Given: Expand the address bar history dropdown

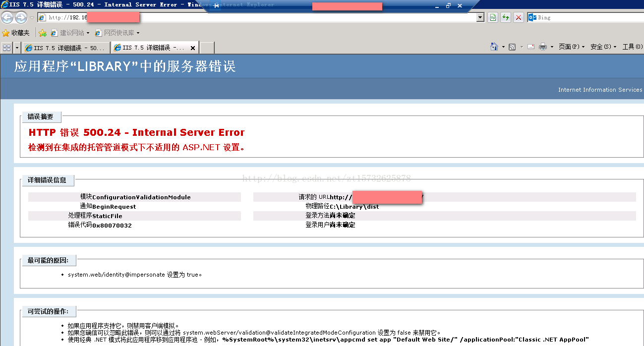Looking at the screenshot, I should point(480,17).
